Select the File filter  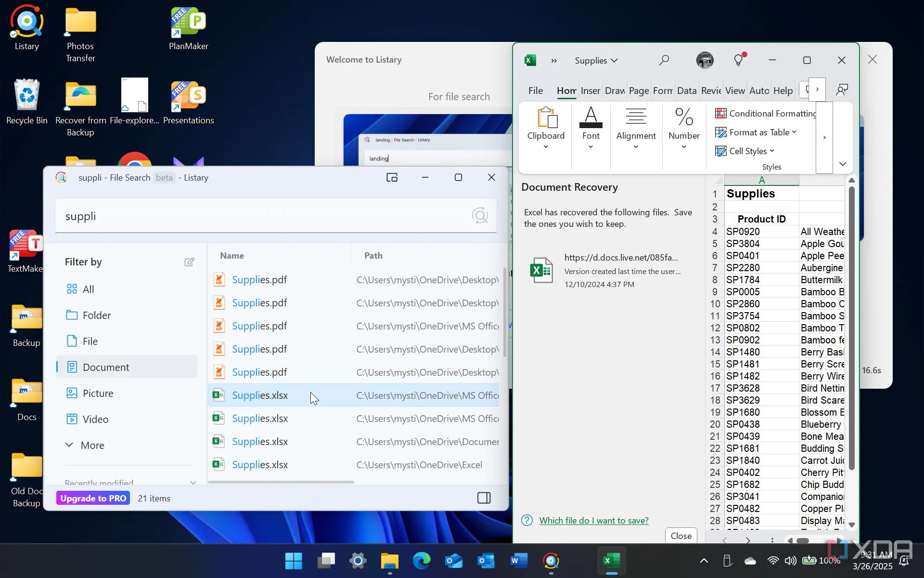127,341
